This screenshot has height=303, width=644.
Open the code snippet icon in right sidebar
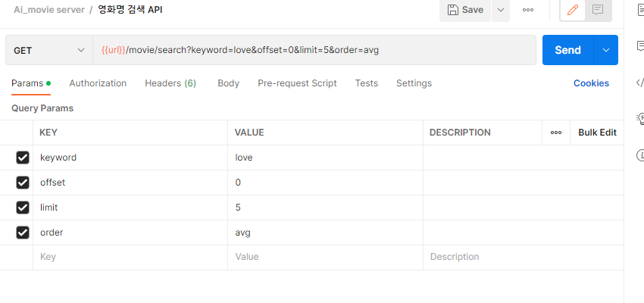click(640, 83)
